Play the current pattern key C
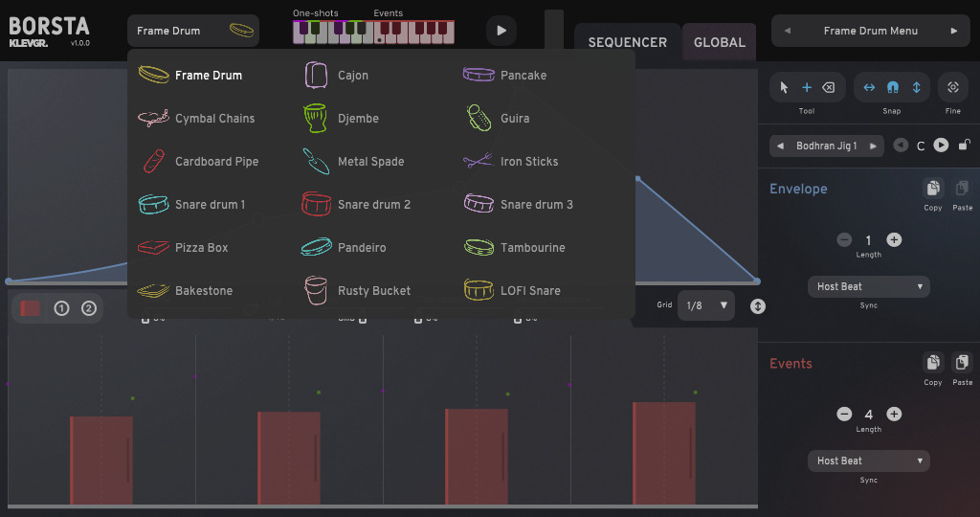 pyautogui.click(x=941, y=145)
